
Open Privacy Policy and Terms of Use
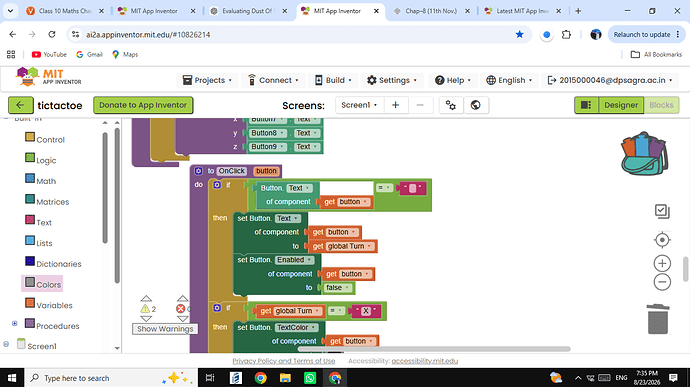tap(284, 361)
